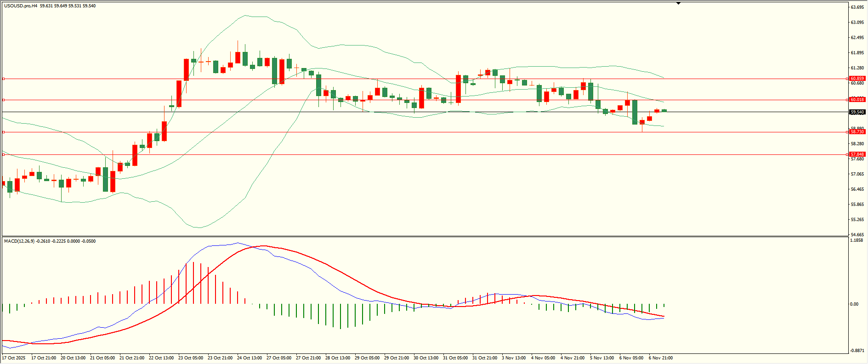868x364 pixels.
Task: Click the 63.695 value on price scale
Action: tap(857, 7)
